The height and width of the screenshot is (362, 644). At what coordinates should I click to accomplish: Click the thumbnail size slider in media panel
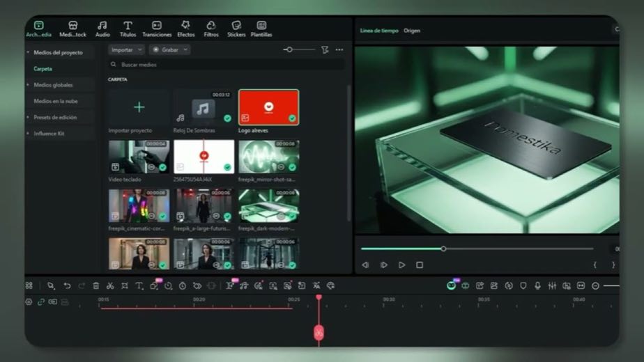point(299,49)
